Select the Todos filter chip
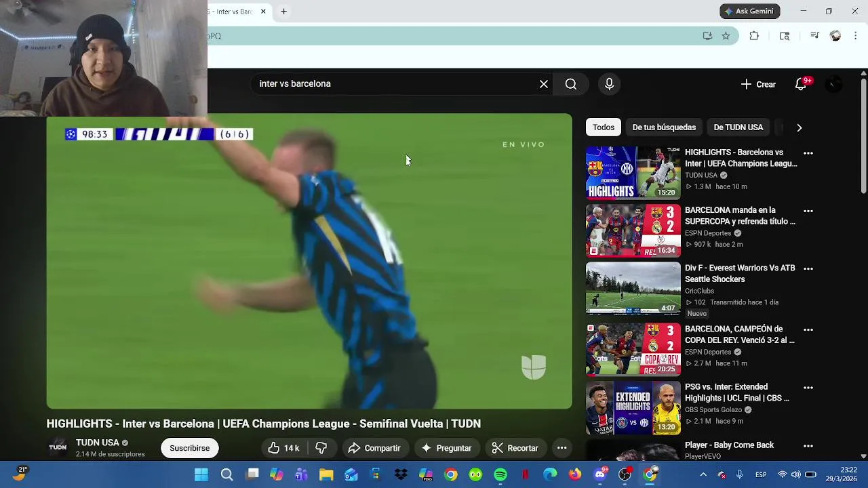This screenshot has width=868, height=488. point(604,127)
